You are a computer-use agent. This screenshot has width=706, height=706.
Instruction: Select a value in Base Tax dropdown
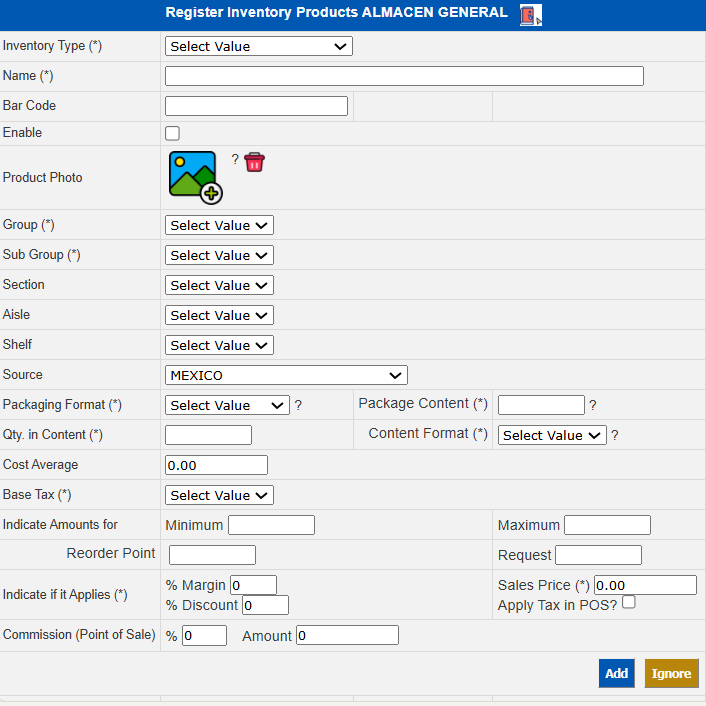point(219,495)
